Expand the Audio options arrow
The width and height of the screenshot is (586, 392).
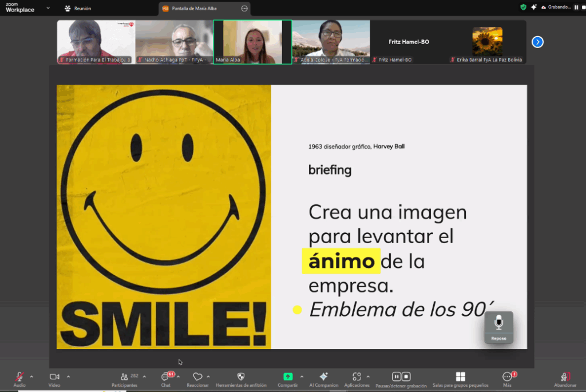pyautogui.click(x=31, y=377)
